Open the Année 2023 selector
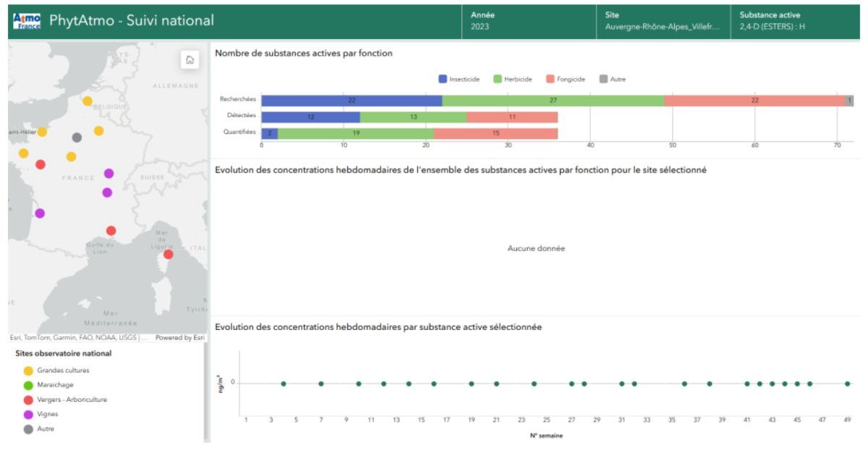The image size is (868, 456). click(529, 21)
